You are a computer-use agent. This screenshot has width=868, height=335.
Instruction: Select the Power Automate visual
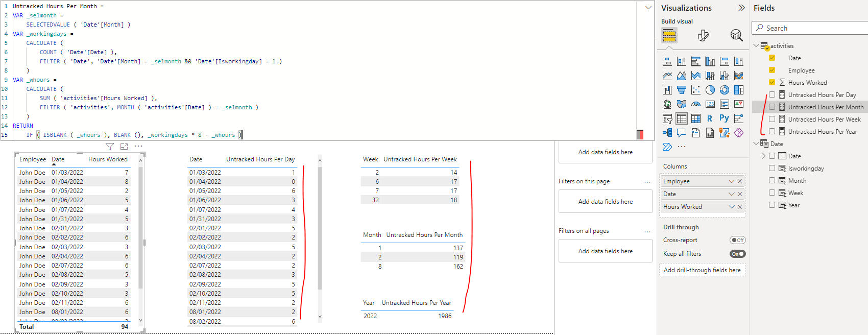[x=667, y=147]
